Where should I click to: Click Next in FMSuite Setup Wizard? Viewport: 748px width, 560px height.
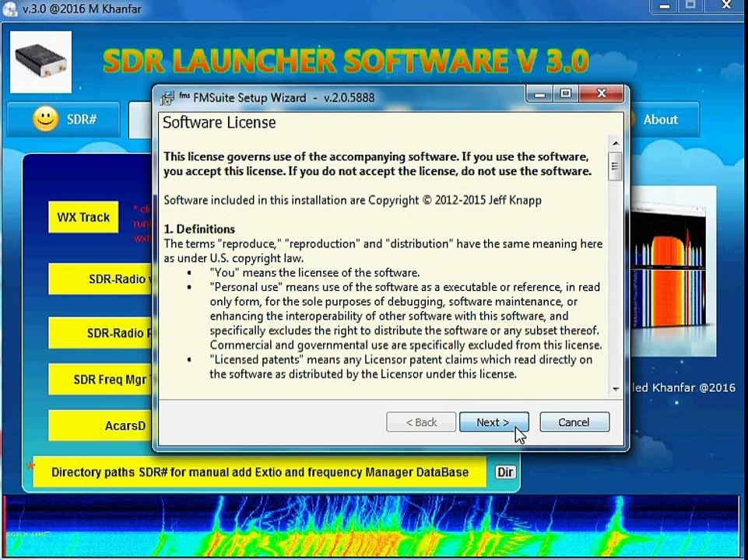pos(493,422)
